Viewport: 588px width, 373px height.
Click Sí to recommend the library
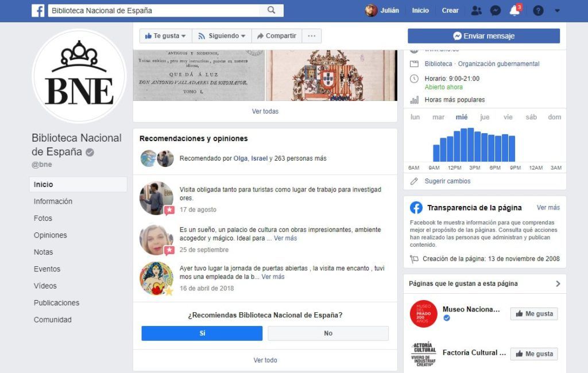202,333
